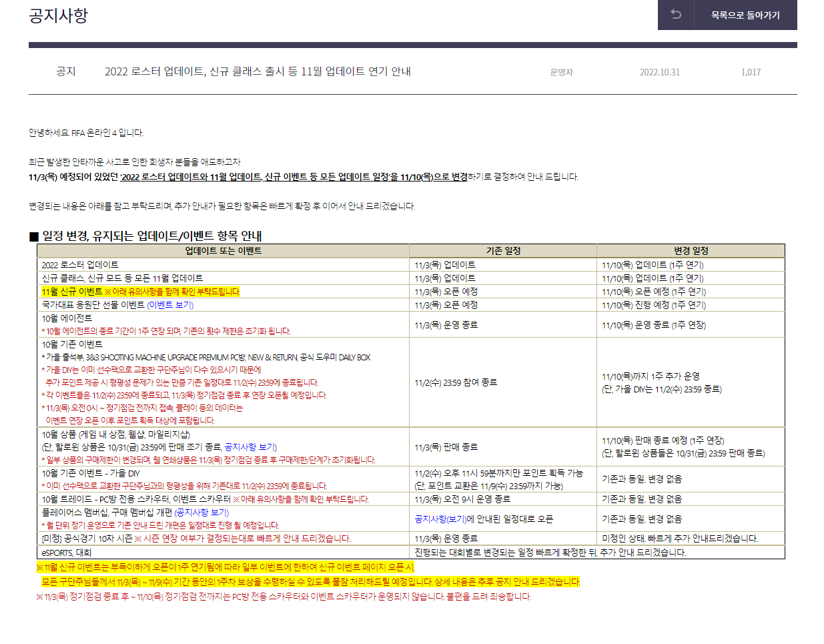Click the 10월 에이전트 cell

point(224,324)
